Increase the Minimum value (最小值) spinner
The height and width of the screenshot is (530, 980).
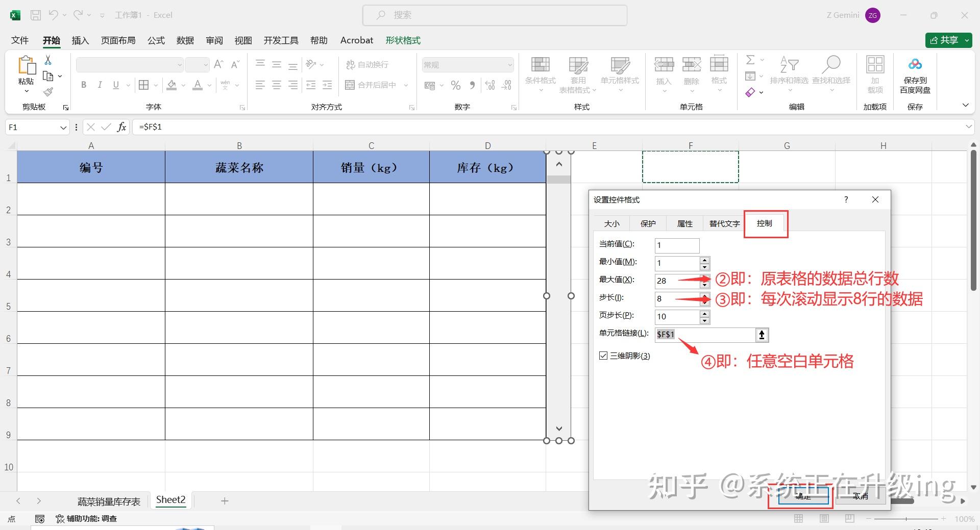point(705,260)
